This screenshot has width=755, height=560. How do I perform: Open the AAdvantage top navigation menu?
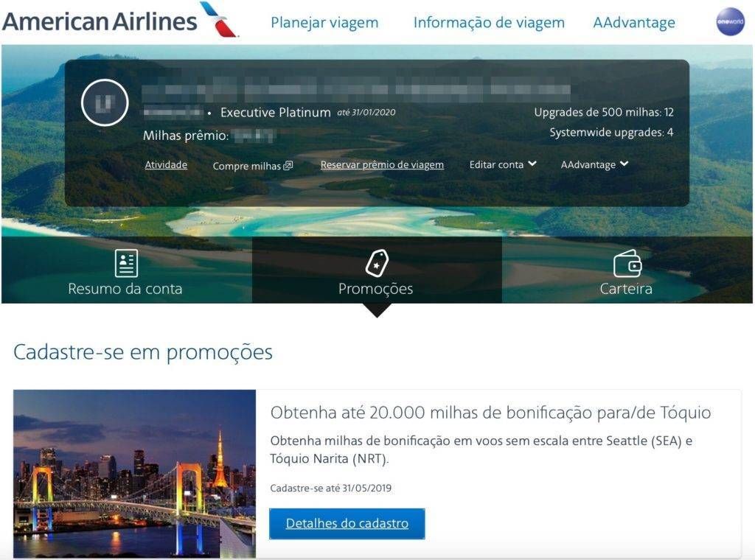[633, 23]
